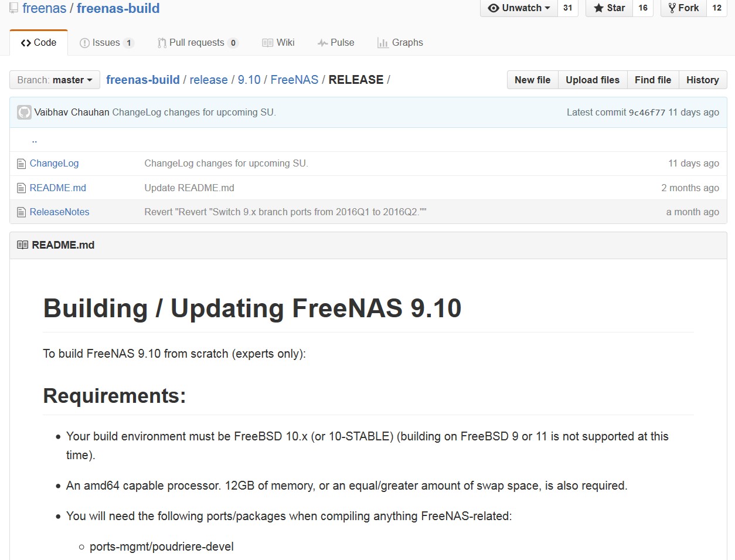Click the ChangeLog file icon
735x560 pixels.
pyautogui.click(x=22, y=164)
